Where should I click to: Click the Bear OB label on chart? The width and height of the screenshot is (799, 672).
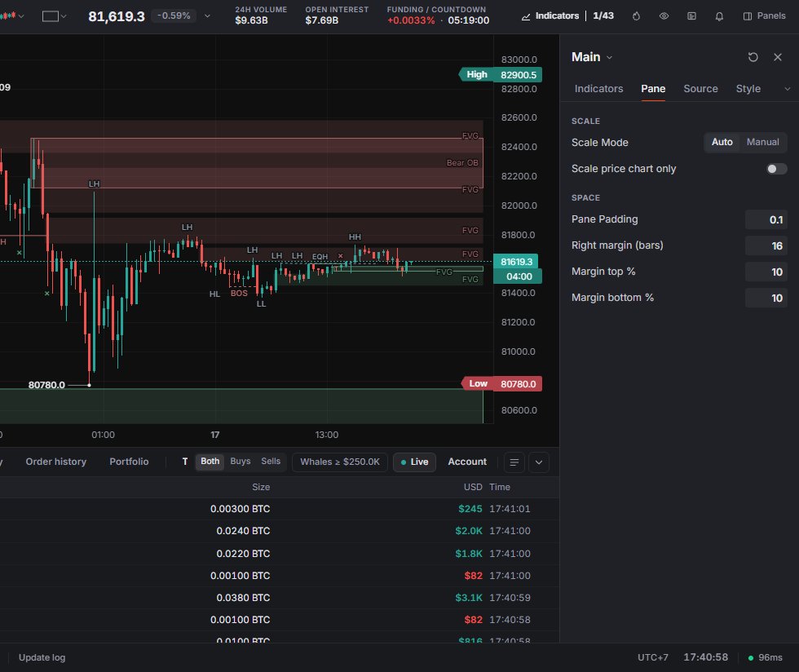[462, 162]
